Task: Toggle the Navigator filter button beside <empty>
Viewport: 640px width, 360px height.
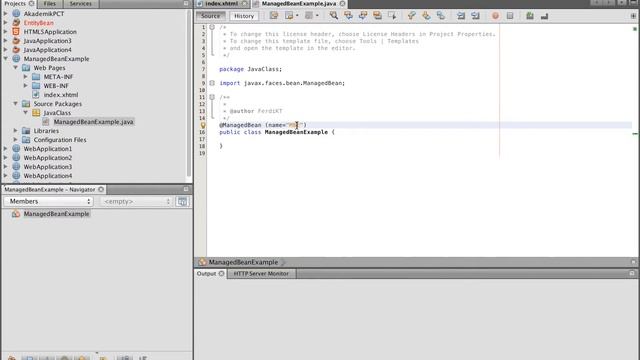Action: click(x=182, y=201)
